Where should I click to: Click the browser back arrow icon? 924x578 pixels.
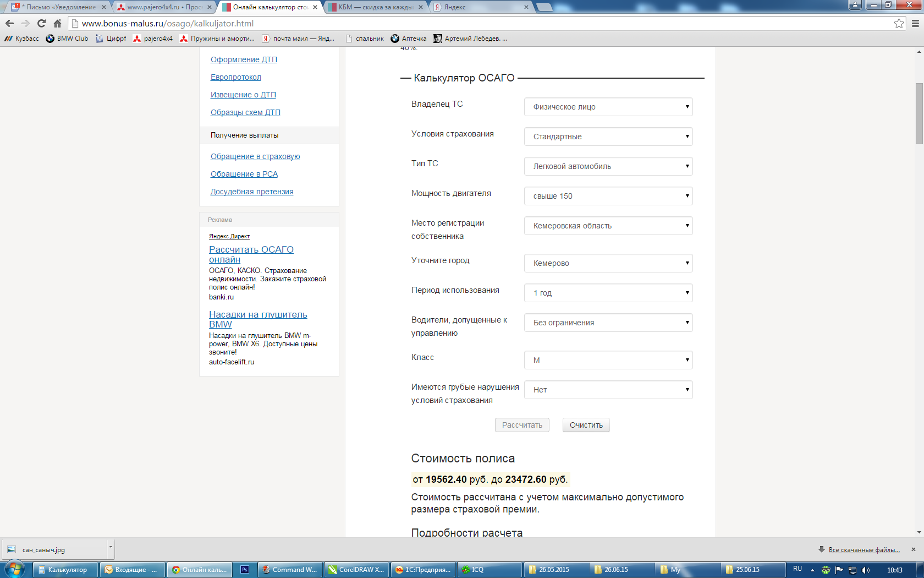click(9, 23)
